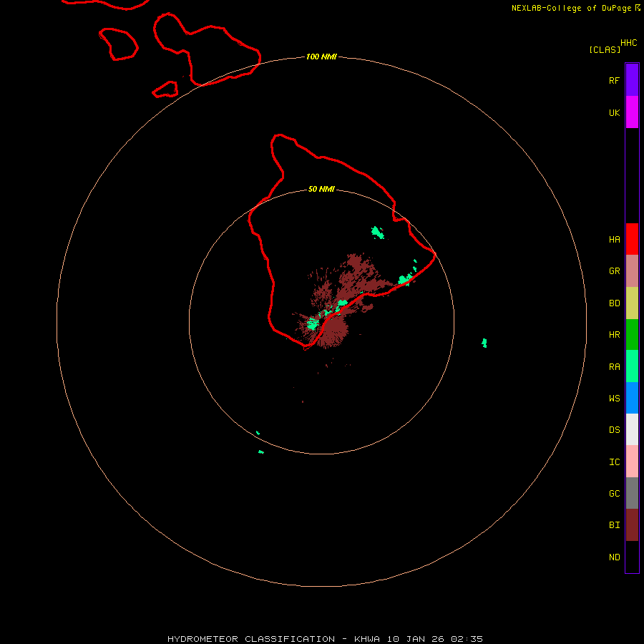Click the black ND legend swatch
The image size is (644, 644).
pyautogui.click(x=632, y=557)
